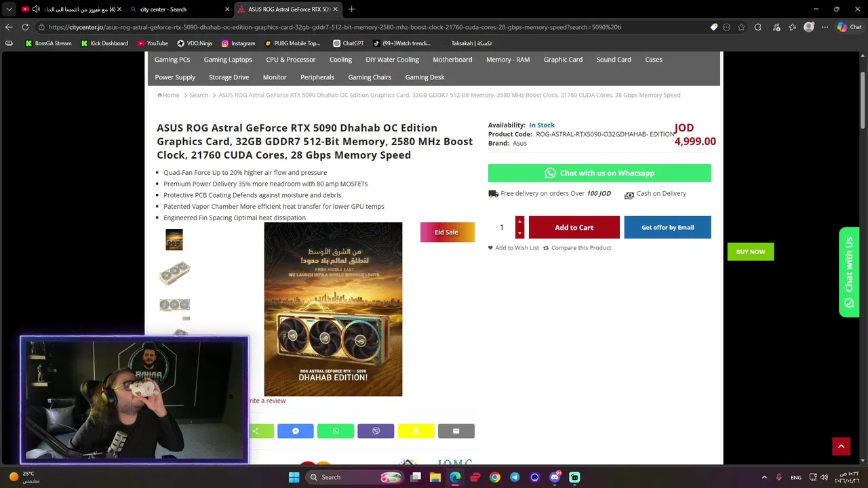
Task: Open the CPU & Processor category
Action: click(x=291, y=60)
